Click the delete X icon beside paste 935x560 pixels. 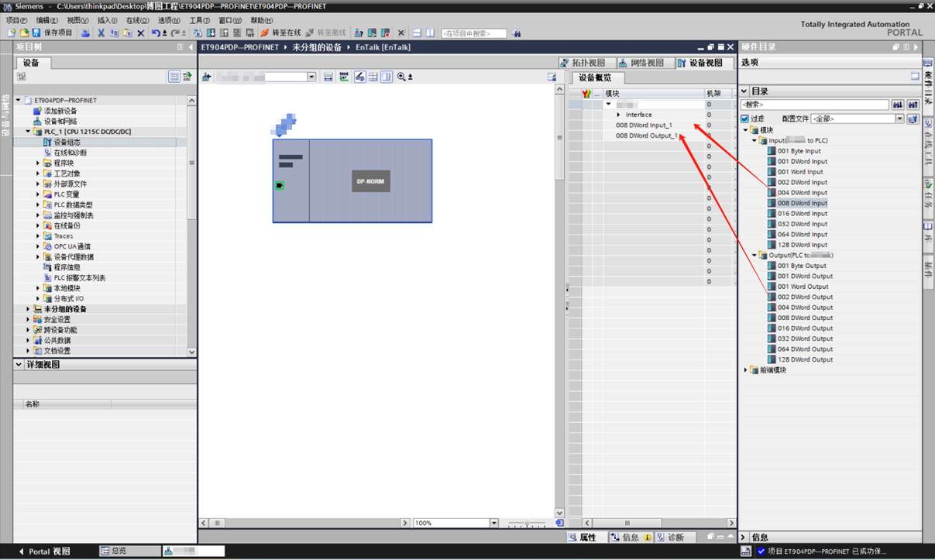pos(140,33)
